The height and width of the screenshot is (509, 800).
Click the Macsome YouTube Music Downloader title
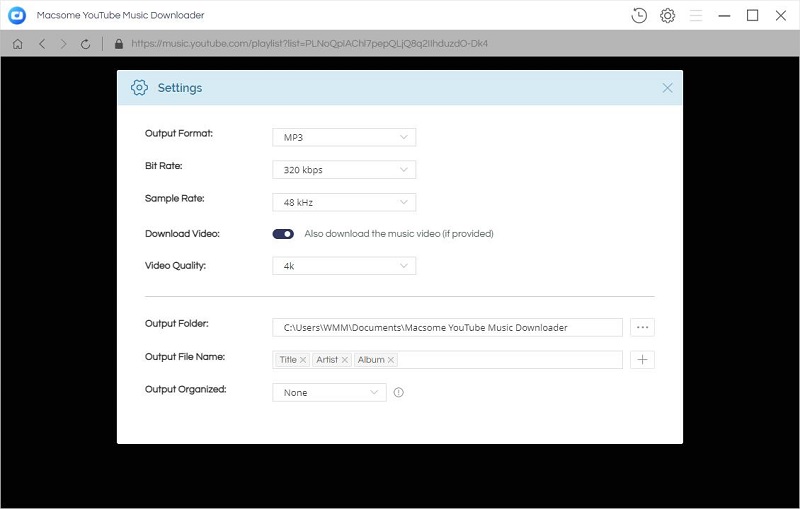click(120, 15)
